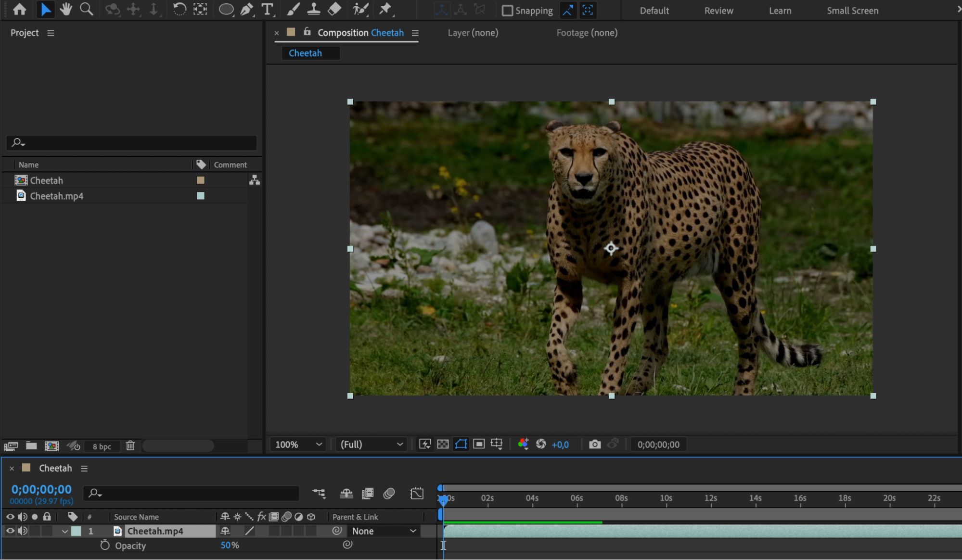
Task: Select the Hand tool
Action: tap(66, 9)
